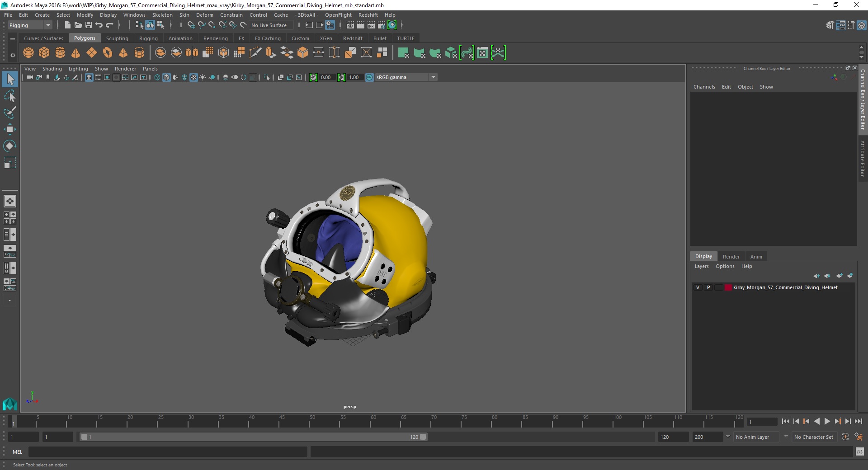The width and height of the screenshot is (868, 470).
Task: Activate the Paint selection tool
Action: point(10,113)
